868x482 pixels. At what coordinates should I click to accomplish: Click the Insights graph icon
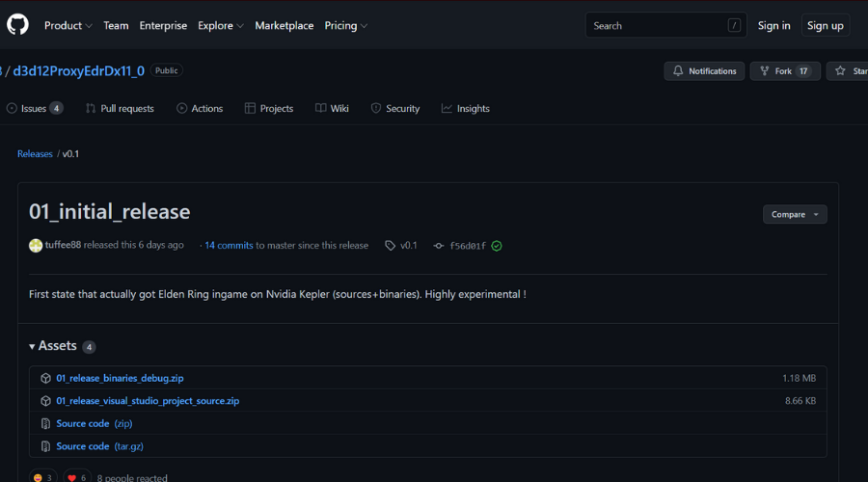click(x=447, y=109)
